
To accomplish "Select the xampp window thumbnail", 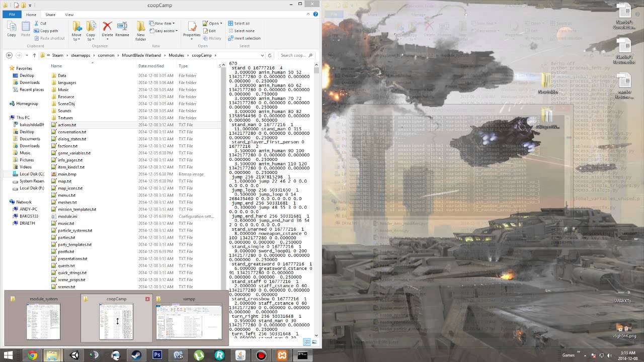I will point(189,317).
